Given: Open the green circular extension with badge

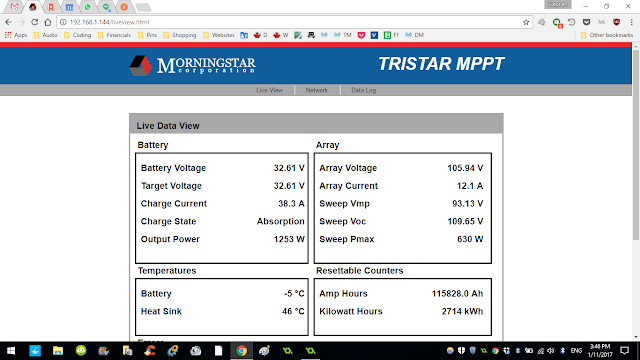Looking at the screenshot, I should [557, 22].
